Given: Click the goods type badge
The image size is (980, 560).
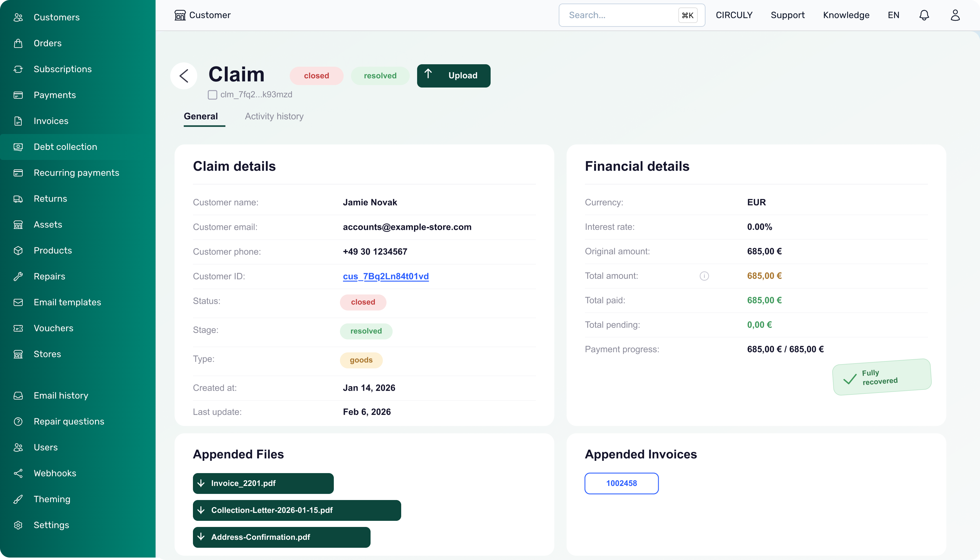Looking at the screenshot, I should point(361,360).
